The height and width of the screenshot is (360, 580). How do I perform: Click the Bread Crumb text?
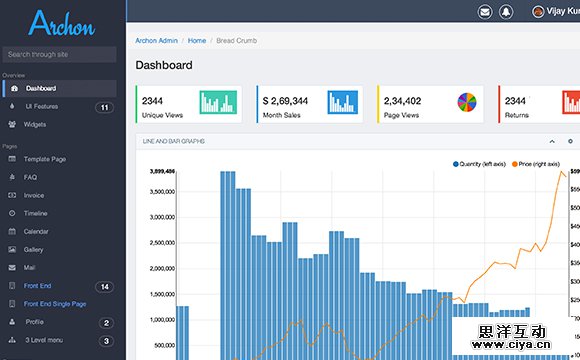coord(236,41)
